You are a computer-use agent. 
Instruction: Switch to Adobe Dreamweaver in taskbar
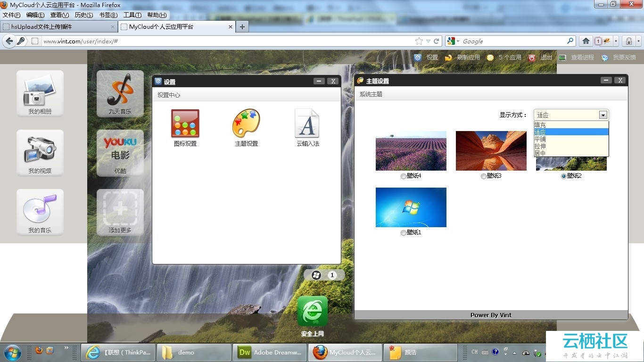coord(269,352)
